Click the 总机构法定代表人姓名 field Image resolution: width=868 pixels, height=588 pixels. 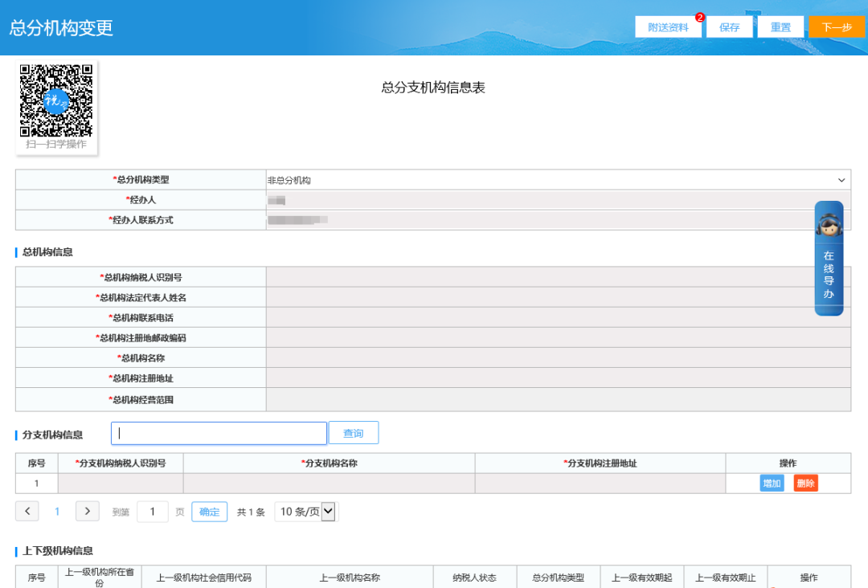point(558,297)
